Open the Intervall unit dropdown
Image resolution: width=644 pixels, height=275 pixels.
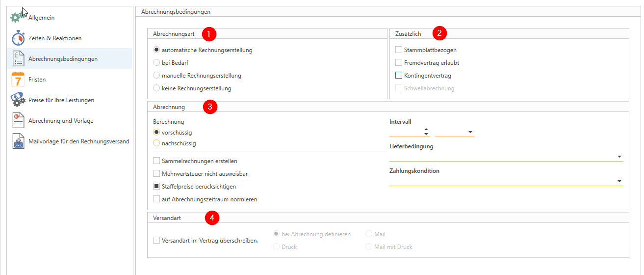coord(470,132)
